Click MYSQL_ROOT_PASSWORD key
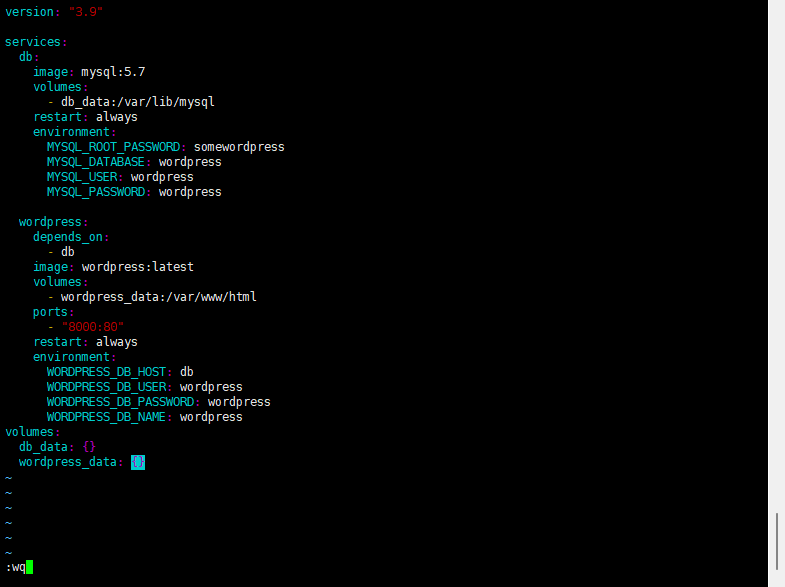Screen dimensions: 785x587 pyautogui.click(x=114, y=147)
